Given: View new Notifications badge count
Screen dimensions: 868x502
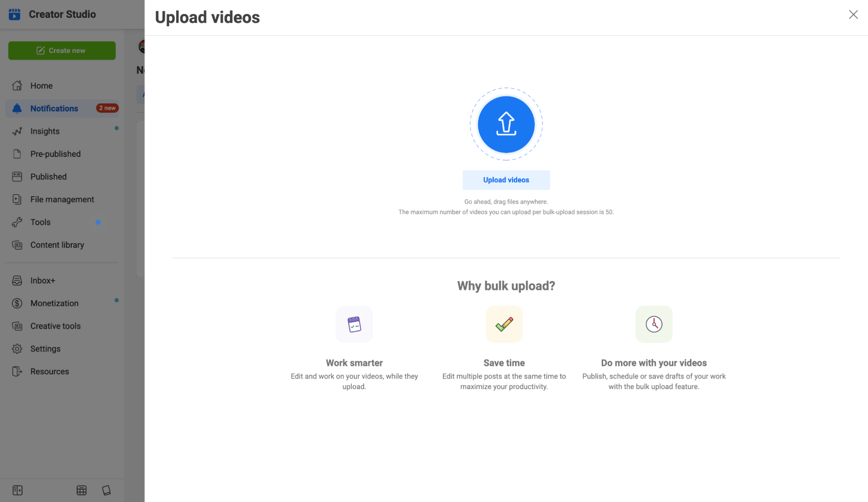Looking at the screenshot, I should click(106, 108).
